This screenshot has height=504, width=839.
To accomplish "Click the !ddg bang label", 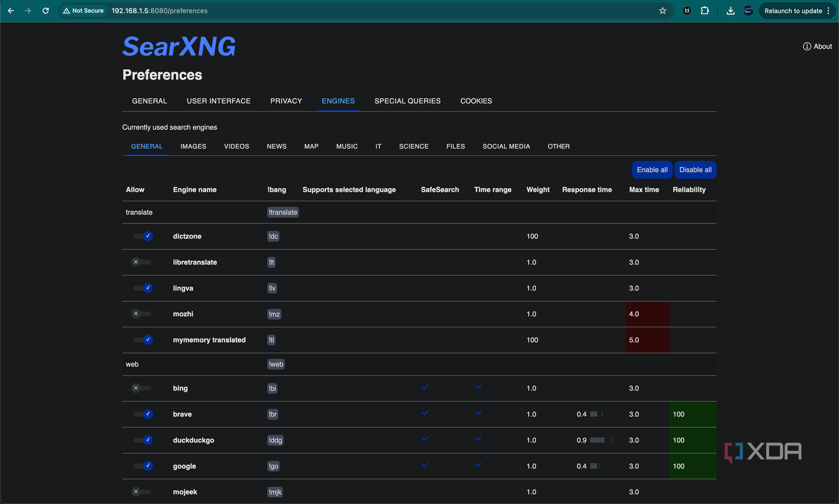I will (x=275, y=440).
